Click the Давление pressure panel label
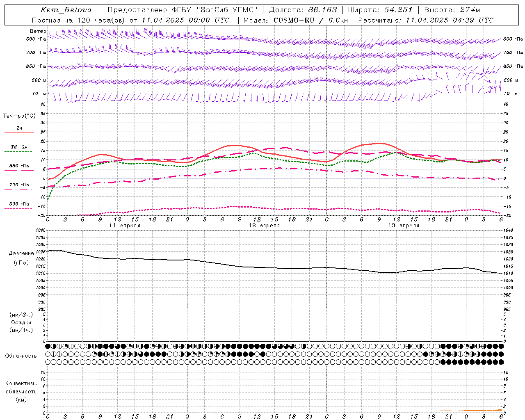This screenshot has height=420, width=525. (21, 253)
